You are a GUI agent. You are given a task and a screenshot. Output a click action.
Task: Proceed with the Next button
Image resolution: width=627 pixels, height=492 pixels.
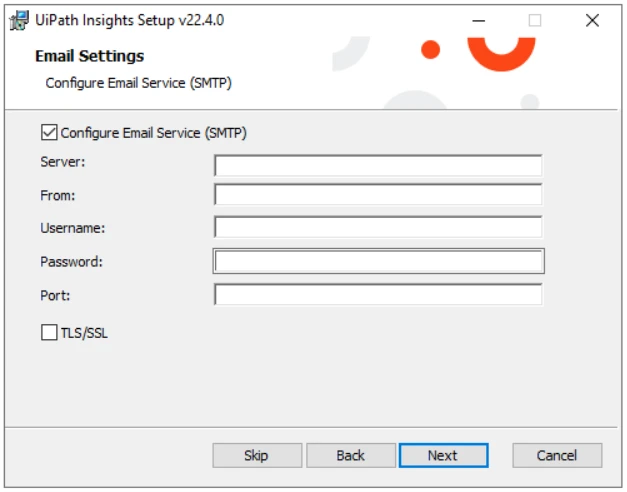coord(443,455)
